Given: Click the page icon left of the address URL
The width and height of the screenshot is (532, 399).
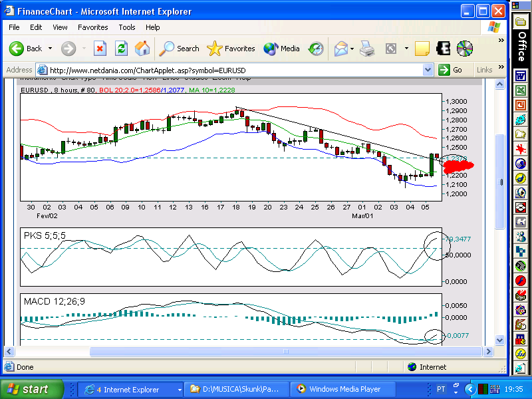Looking at the screenshot, I should 42,70.
